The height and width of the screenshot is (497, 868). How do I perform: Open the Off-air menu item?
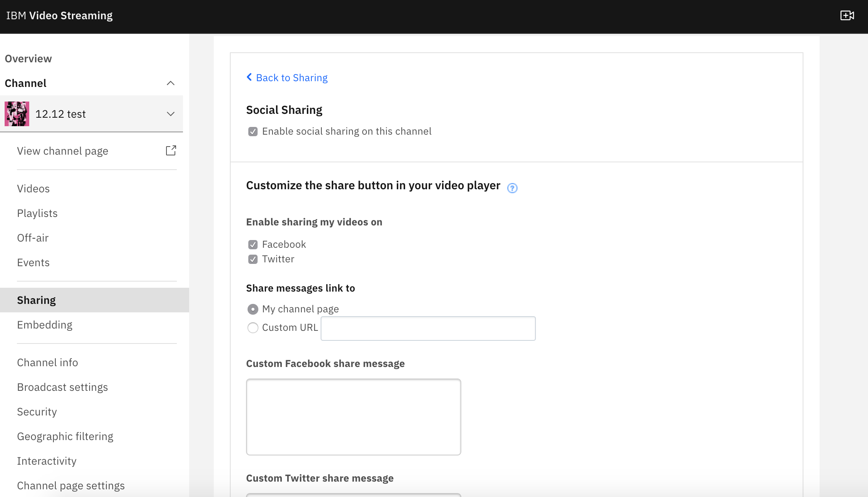point(33,238)
